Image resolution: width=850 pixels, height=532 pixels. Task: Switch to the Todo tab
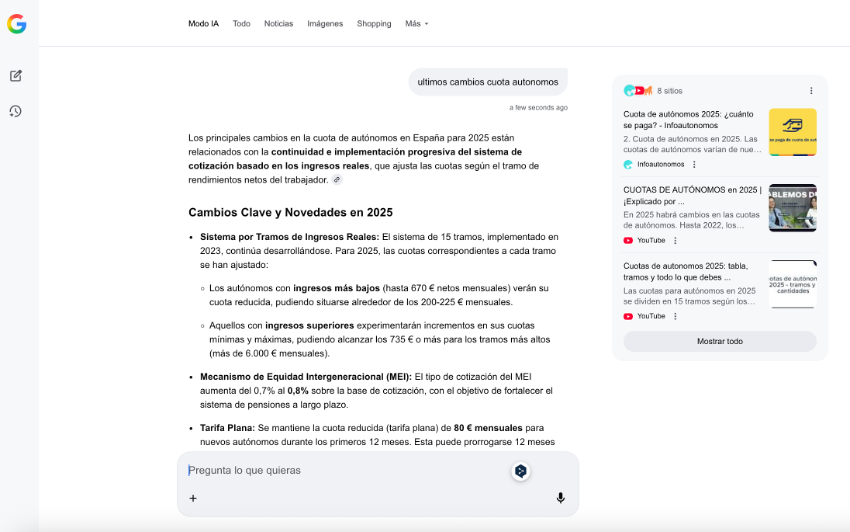(x=241, y=23)
